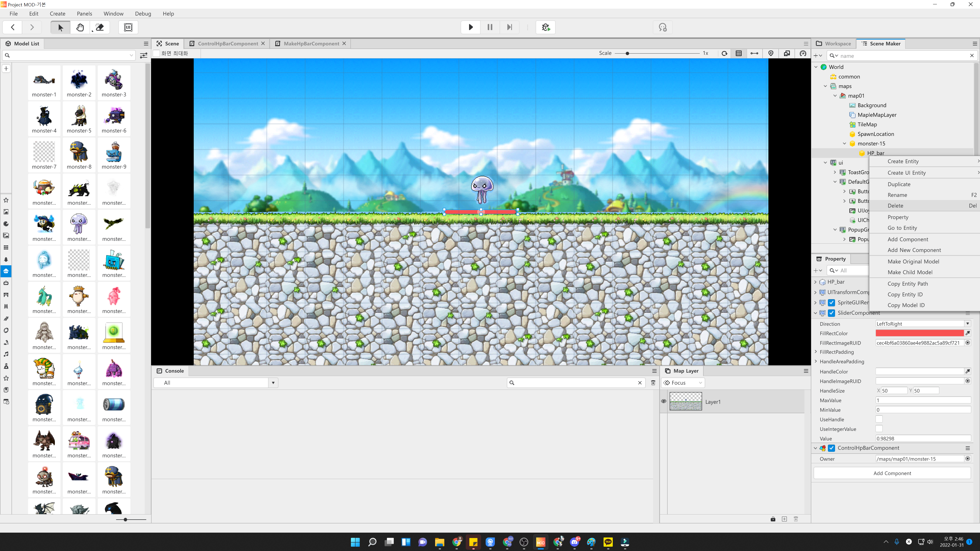Toggle SliderComponent enabled checkbox
The height and width of the screenshot is (551, 980).
(x=832, y=313)
